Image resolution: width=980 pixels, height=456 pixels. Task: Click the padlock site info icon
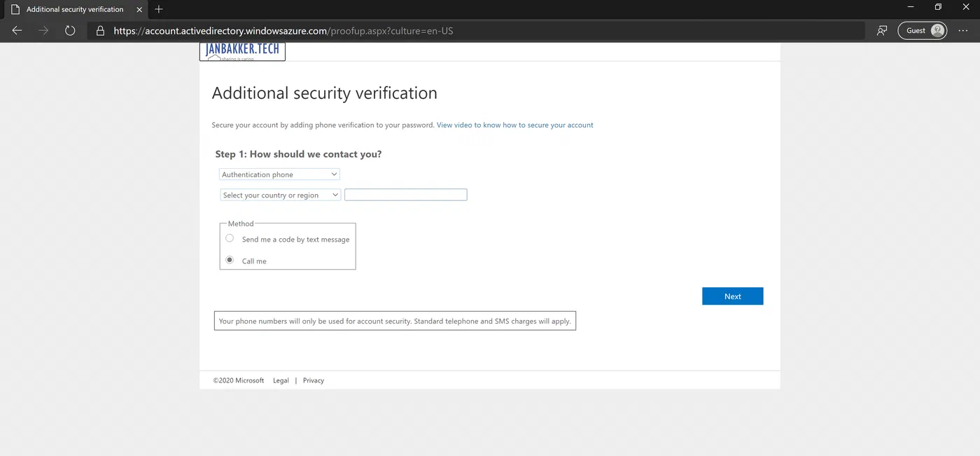click(100, 31)
